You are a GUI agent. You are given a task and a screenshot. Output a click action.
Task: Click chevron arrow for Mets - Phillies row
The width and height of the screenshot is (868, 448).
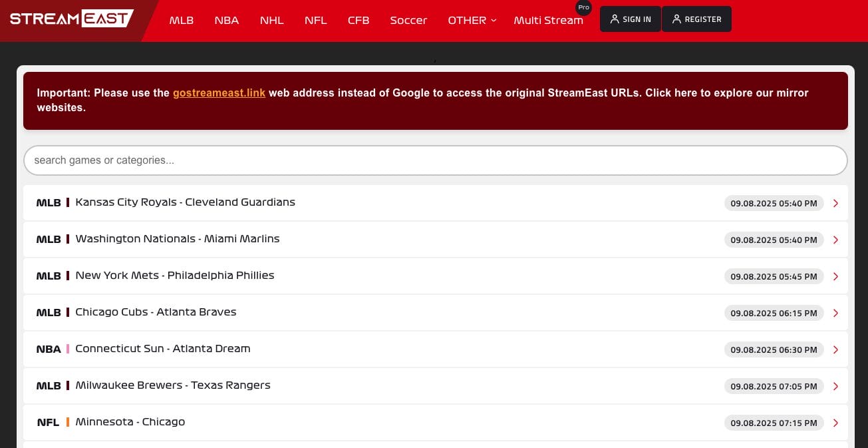pyautogui.click(x=835, y=276)
